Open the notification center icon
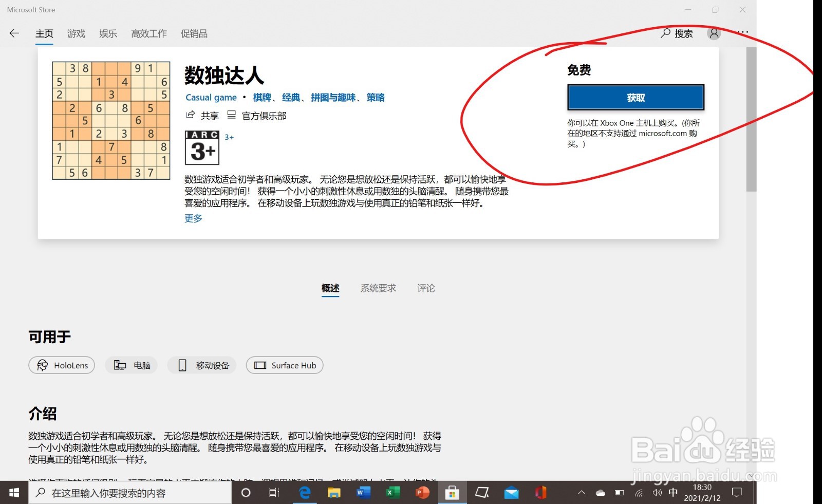The height and width of the screenshot is (504, 822). tap(737, 493)
